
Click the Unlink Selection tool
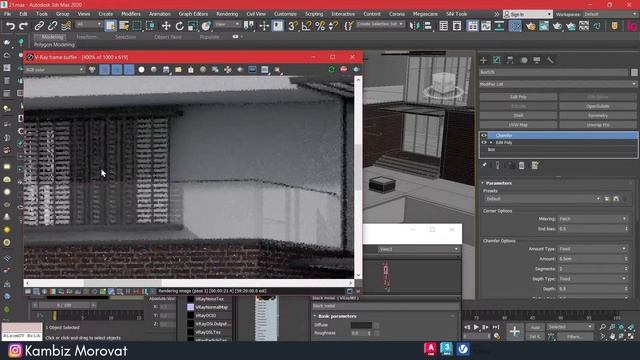click(x=52, y=26)
